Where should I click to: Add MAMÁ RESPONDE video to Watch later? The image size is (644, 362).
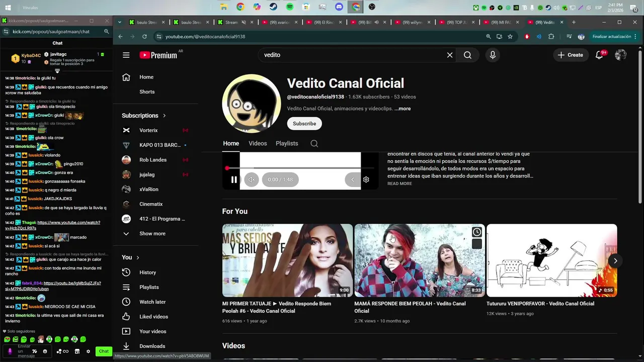[477, 232]
